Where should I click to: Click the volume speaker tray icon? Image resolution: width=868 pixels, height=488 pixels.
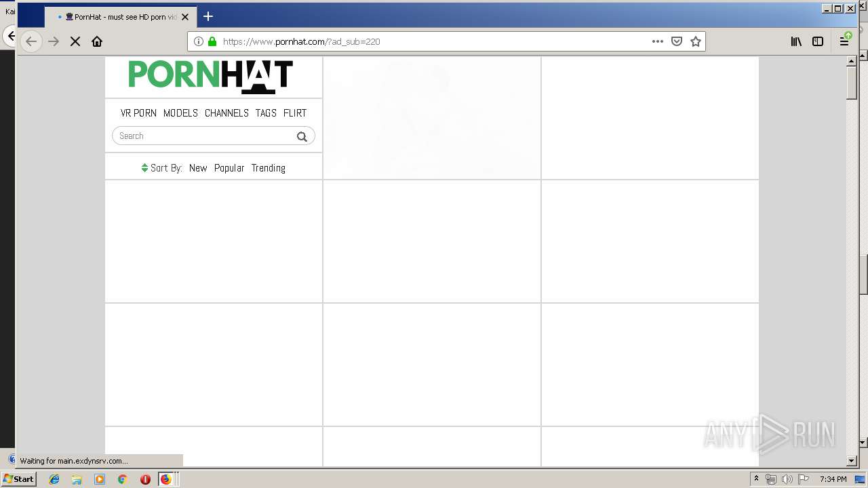click(x=787, y=479)
